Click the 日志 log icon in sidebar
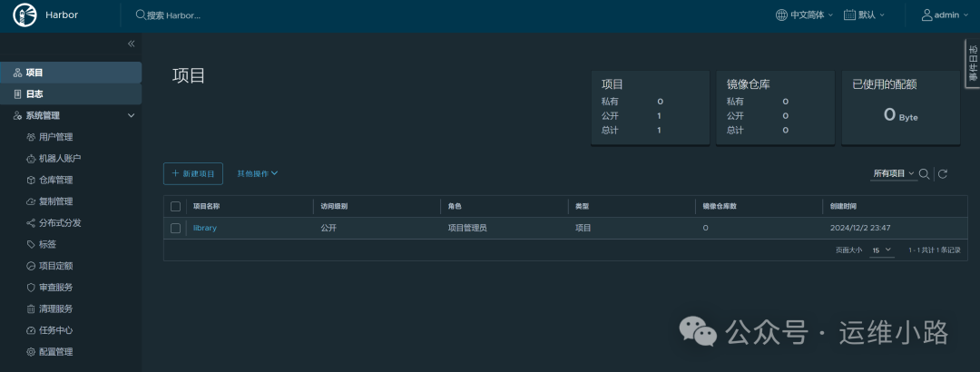The width and height of the screenshot is (980, 372). coord(17,94)
